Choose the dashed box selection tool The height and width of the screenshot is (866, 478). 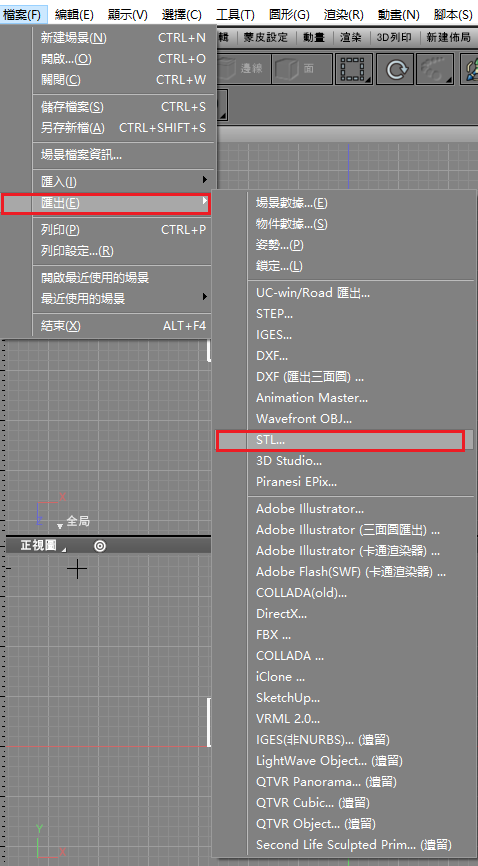pos(355,68)
